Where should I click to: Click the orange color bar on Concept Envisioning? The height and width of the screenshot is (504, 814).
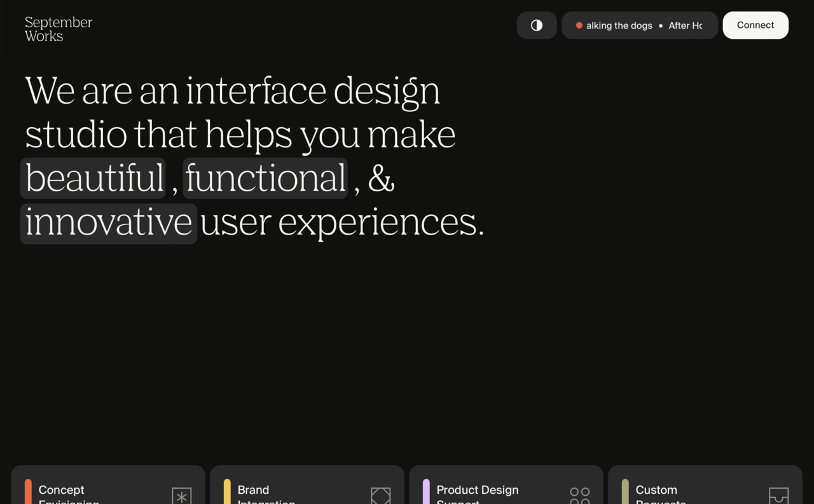(28, 492)
